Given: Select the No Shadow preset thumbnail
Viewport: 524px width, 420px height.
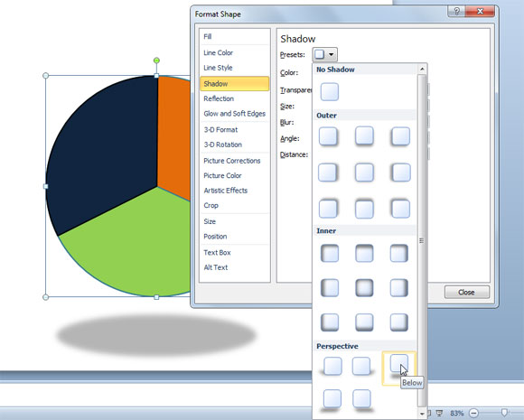Looking at the screenshot, I should tap(330, 91).
